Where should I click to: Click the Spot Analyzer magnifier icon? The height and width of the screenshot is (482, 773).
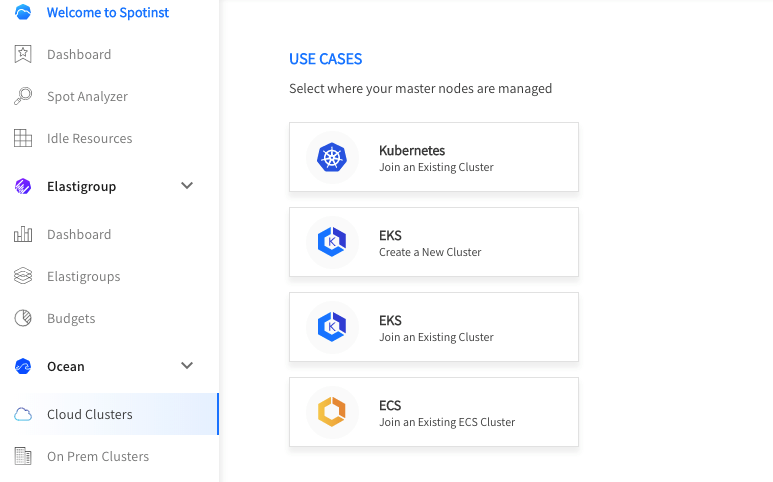point(23,97)
